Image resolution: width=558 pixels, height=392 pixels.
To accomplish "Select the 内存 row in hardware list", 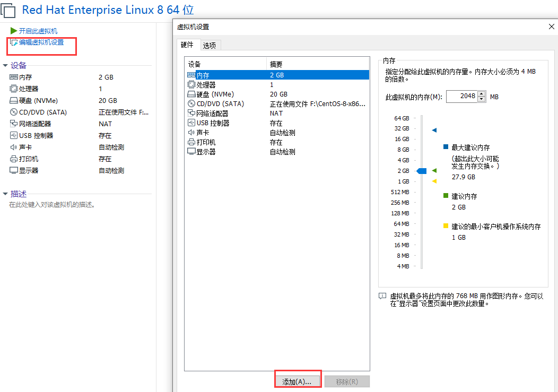I will tap(277, 75).
